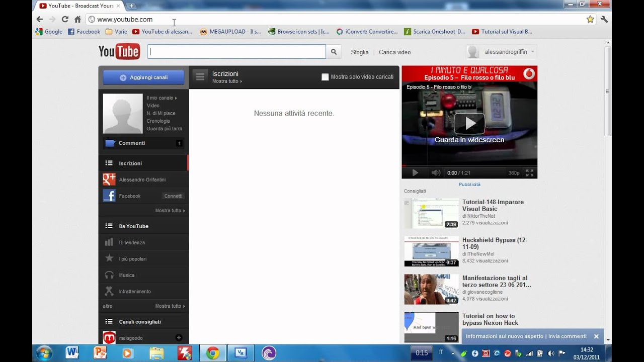The height and width of the screenshot is (362, 644).
Task: Open PowerPoint from the taskbar
Action: coord(100,353)
